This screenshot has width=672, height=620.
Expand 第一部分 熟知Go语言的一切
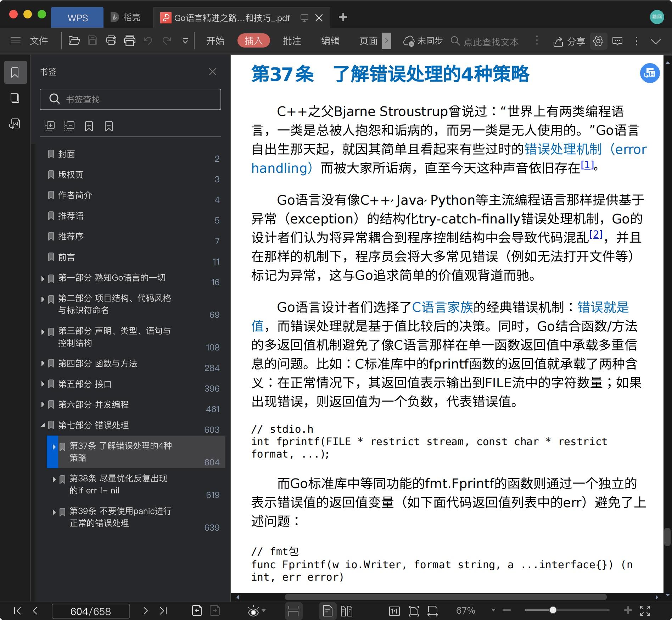43,278
